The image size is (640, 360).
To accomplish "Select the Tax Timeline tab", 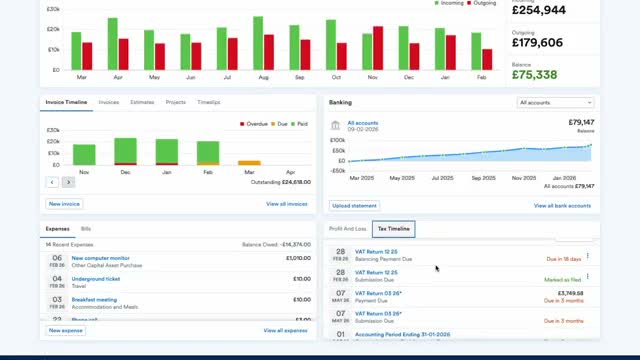I will click(393, 229).
